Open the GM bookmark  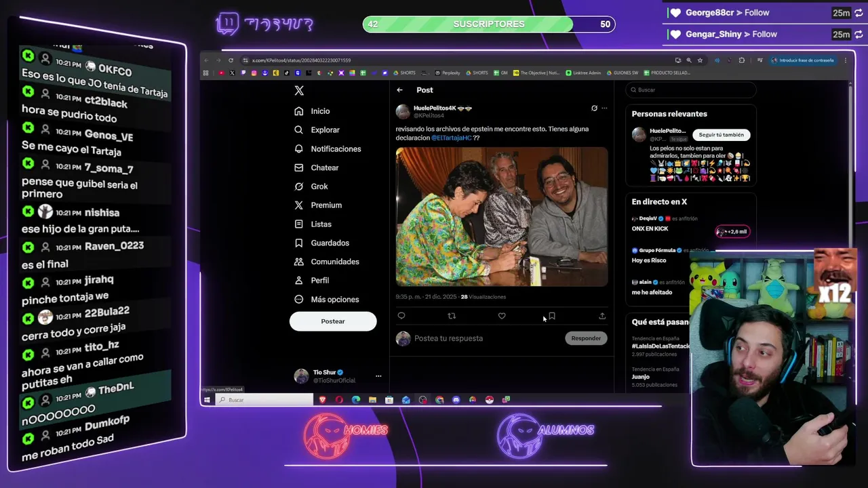tap(501, 73)
